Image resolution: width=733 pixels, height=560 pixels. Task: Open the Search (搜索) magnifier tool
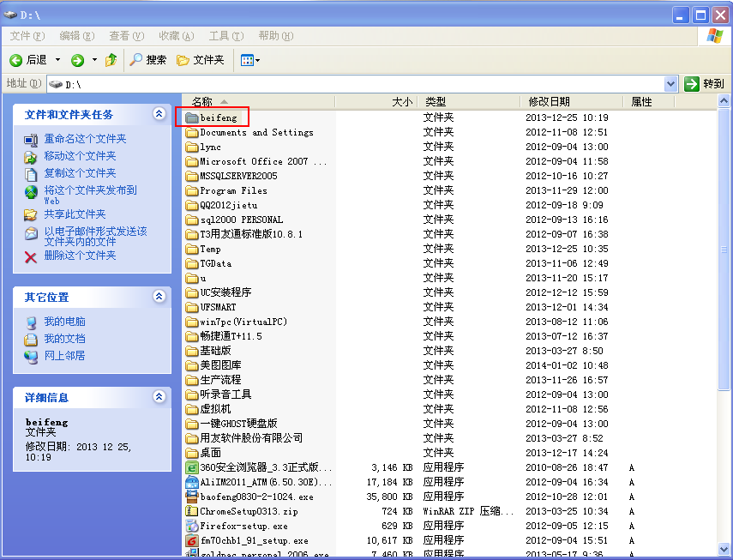point(147,60)
